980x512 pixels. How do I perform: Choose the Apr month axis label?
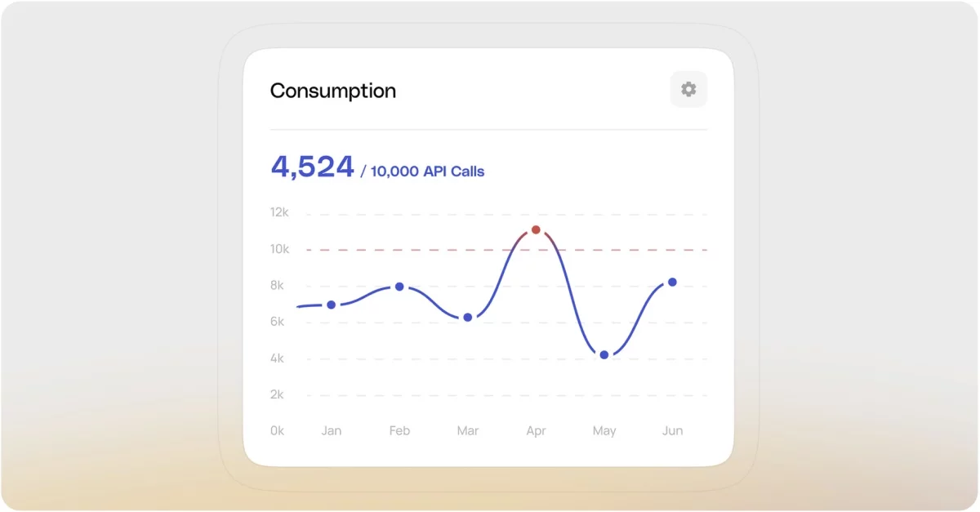point(536,430)
